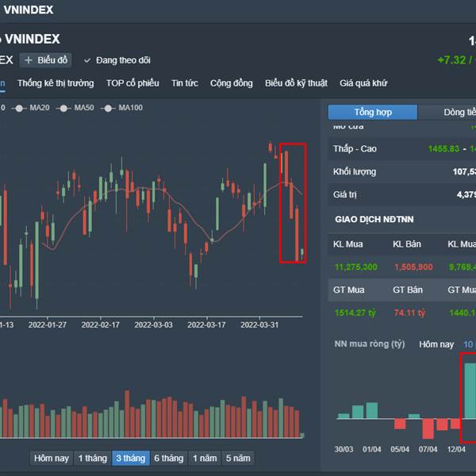Click the 07/04 red net-buy bar
This screenshot has height=476, width=476.
(x=428, y=428)
